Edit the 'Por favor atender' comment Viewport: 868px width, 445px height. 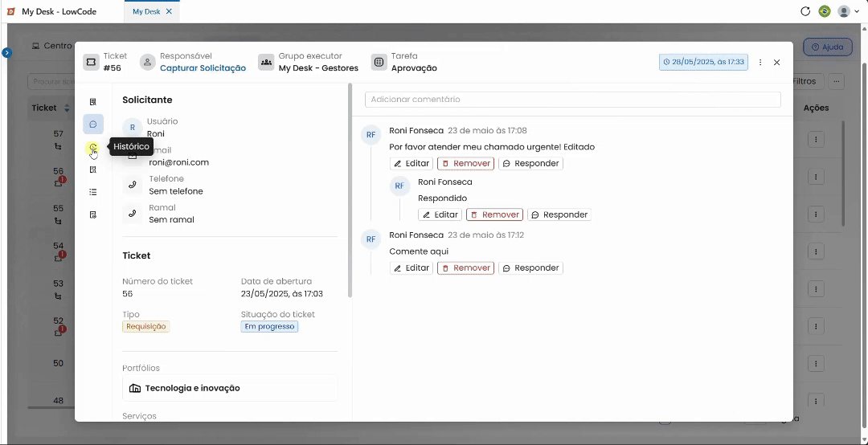tap(411, 163)
